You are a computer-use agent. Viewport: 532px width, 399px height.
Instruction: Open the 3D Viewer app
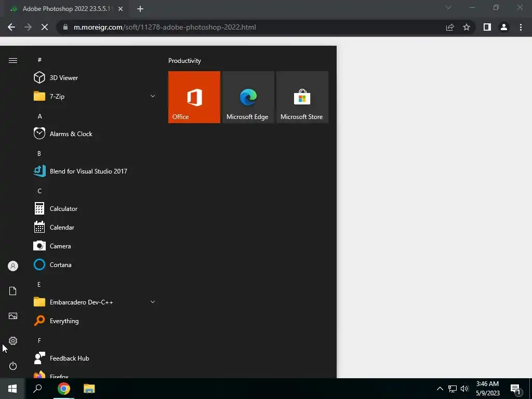click(95, 78)
